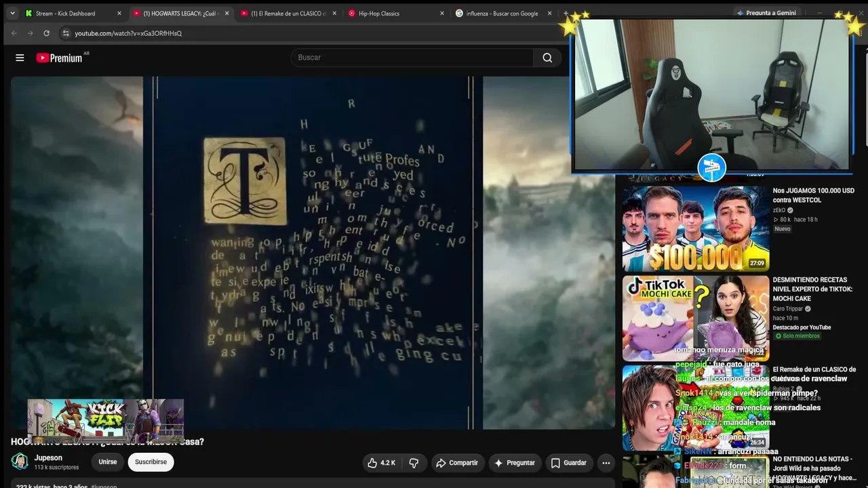Focus the Buscar search field
Screen dimensions: 868x488
click(412, 58)
